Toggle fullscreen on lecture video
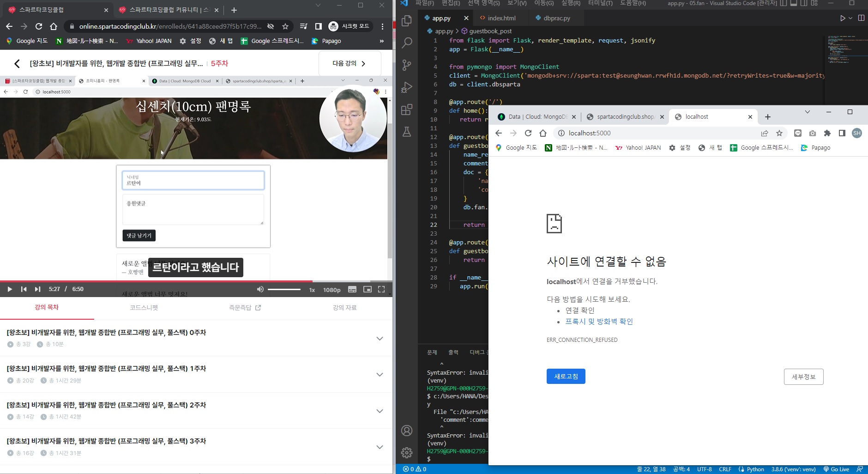The width and height of the screenshot is (868, 474). click(x=381, y=289)
